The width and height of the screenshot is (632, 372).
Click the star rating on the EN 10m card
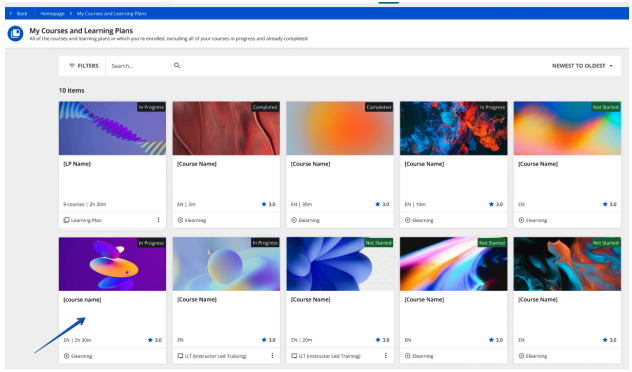coord(496,204)
